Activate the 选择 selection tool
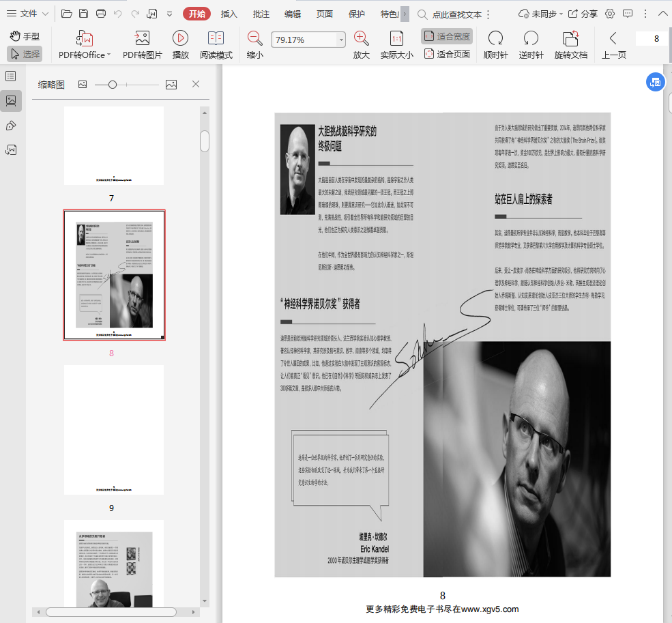The image size is (672, 623). tap(25, 54)
